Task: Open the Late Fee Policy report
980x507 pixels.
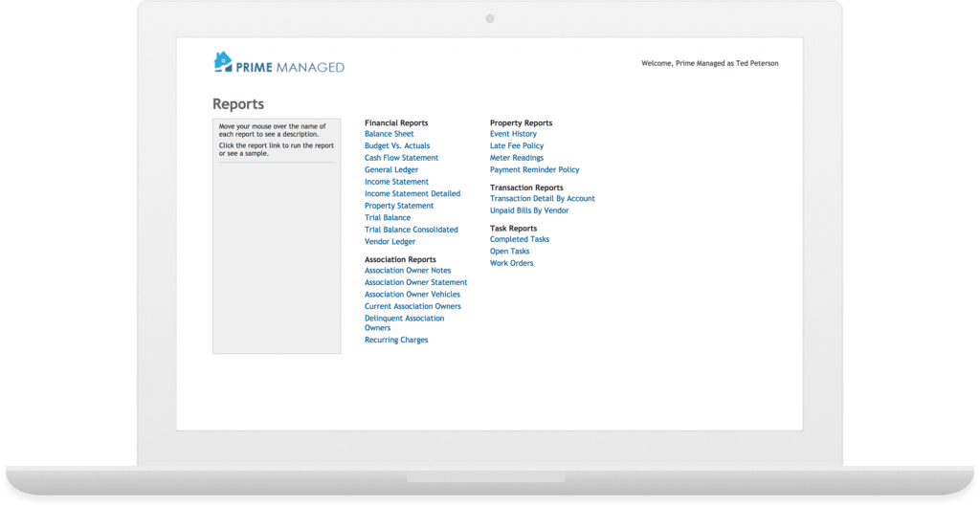Action: [517, 145]
